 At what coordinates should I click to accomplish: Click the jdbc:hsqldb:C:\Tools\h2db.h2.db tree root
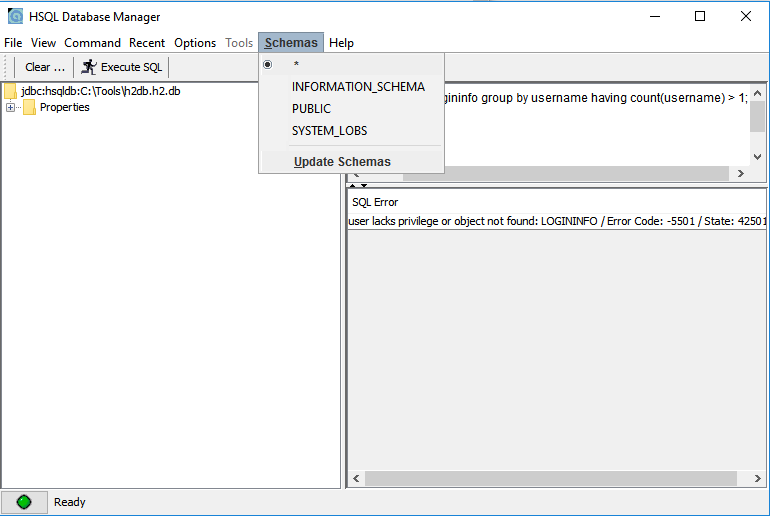101,91
